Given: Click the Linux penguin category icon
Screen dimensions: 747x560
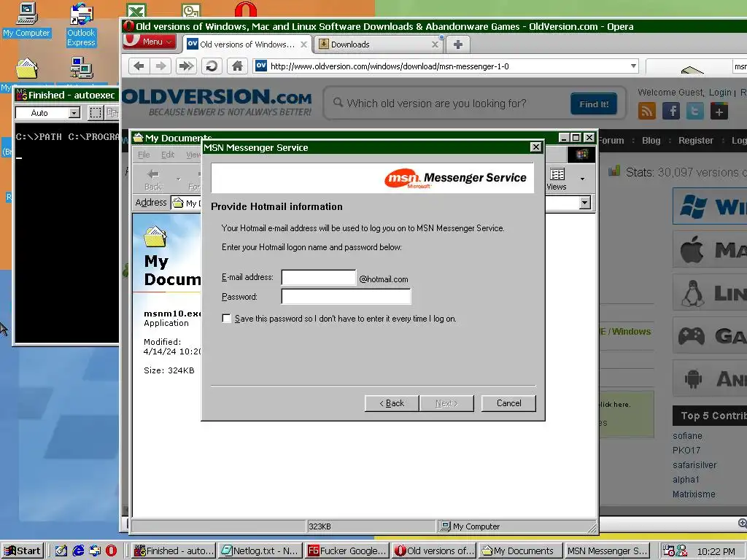Looking at the screenshot, I should pos(692,293).
